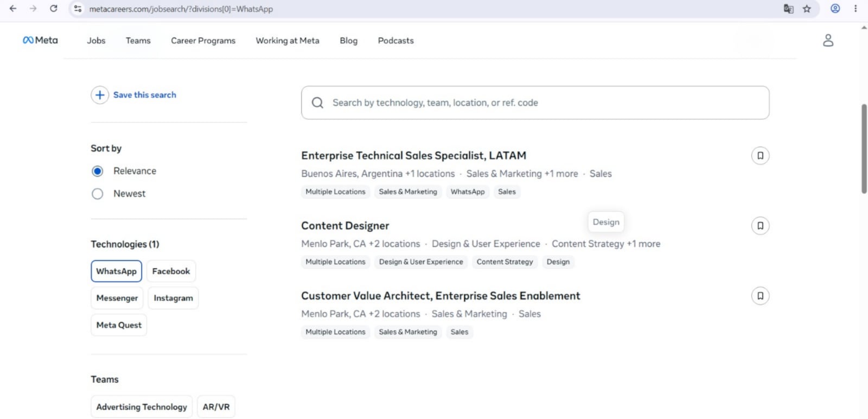Click the browser address bar URL

(181, 9)
